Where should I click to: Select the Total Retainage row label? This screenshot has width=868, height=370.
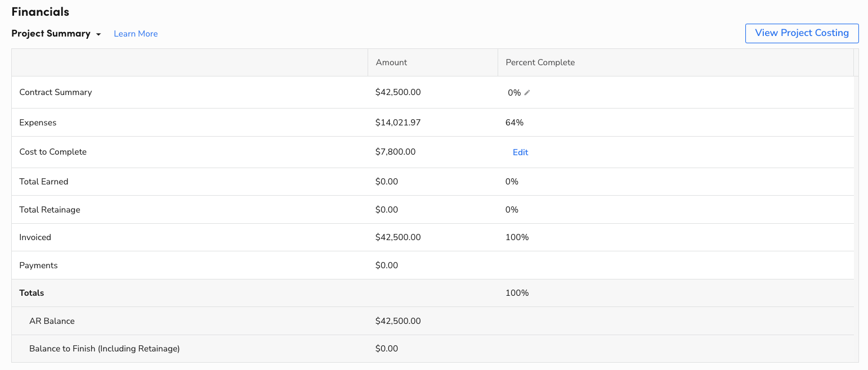(x=50, y=210)
